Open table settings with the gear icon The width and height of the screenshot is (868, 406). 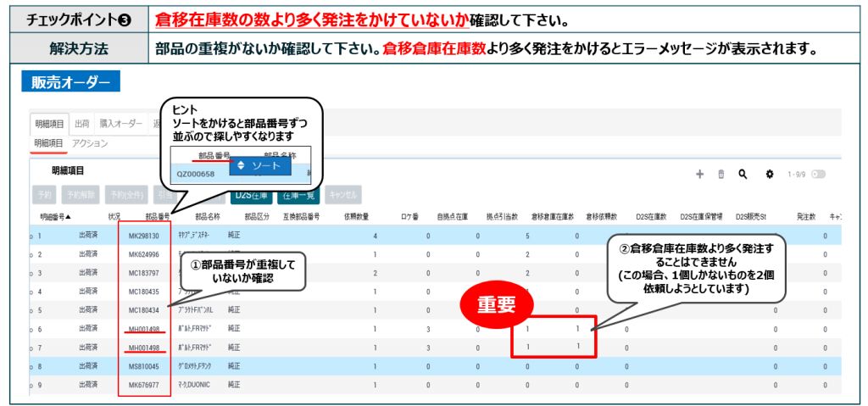pos(770,174)
